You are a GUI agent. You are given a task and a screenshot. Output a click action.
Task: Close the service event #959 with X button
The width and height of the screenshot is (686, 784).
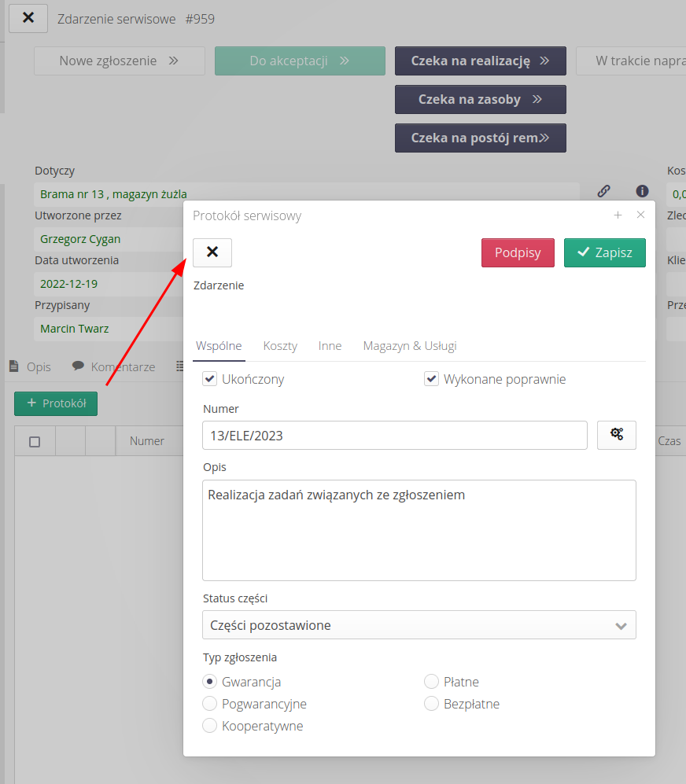[x=28, y=18]
